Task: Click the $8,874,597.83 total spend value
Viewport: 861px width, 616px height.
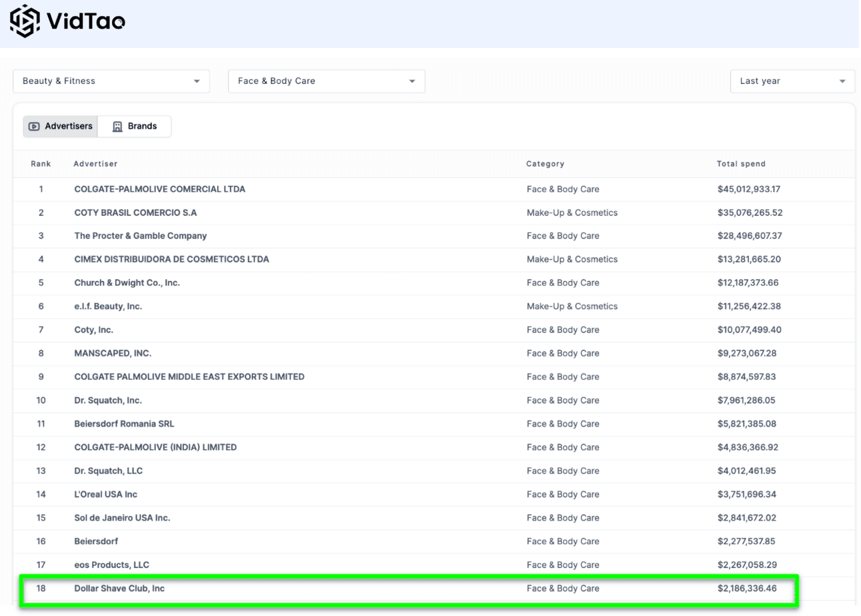Action: (747, 377)
